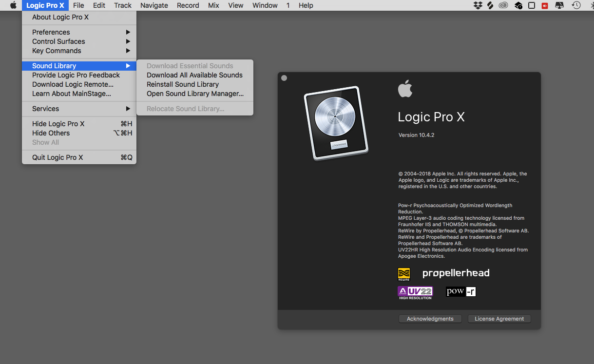Open the Edit menu
The image size is (594, 364).
(99, 5)
